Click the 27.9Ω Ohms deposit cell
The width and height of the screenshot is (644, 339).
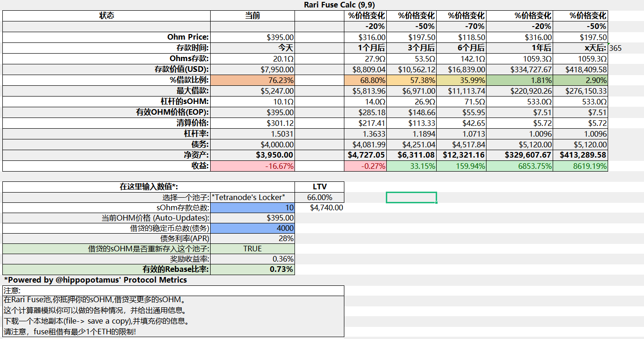click(365, 59)
